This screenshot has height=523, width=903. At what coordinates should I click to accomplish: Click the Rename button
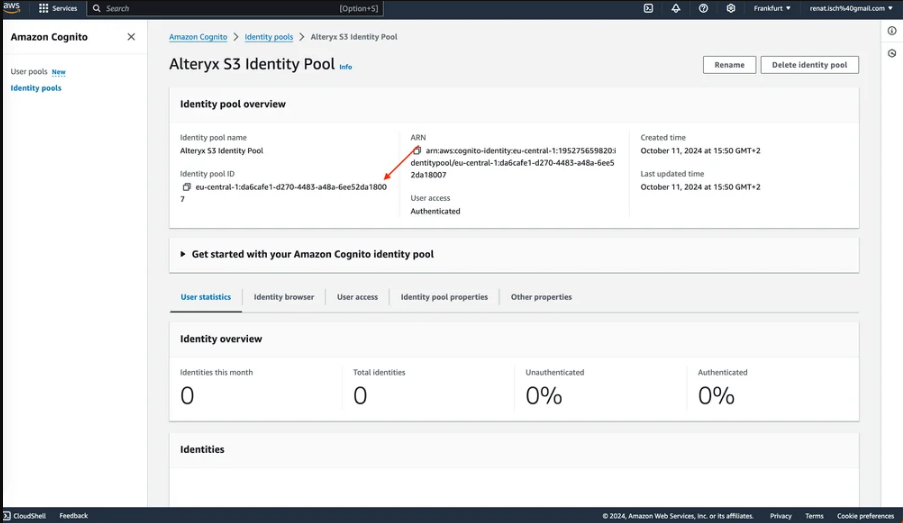tap(729, 65)
